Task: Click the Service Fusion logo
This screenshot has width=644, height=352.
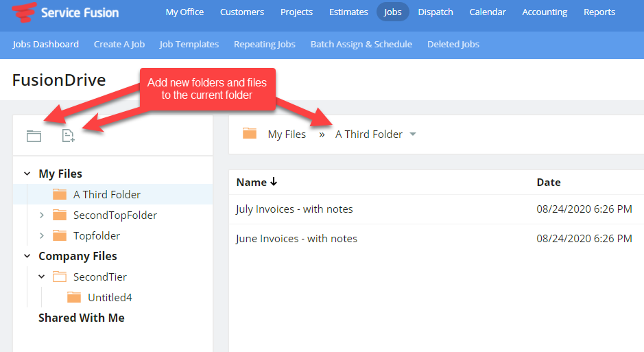Action: click(x=66, y=12)
